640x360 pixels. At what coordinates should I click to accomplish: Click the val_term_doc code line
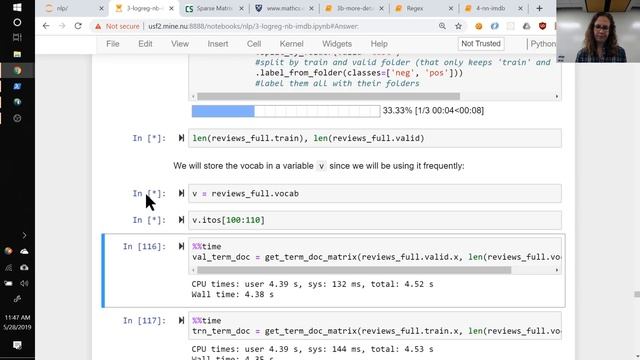pyautogui.click(x=376, y=257)
